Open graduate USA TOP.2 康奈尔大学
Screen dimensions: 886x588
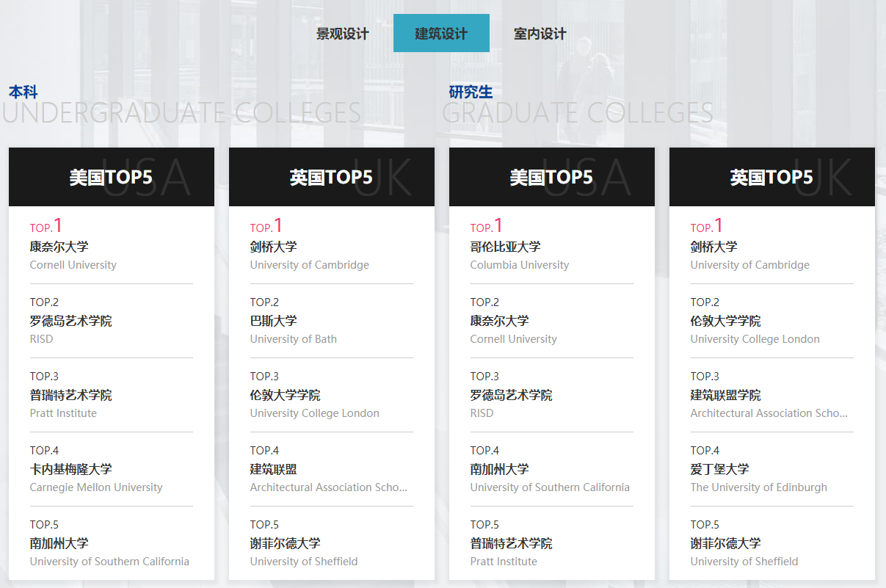[x=499, y=321]
